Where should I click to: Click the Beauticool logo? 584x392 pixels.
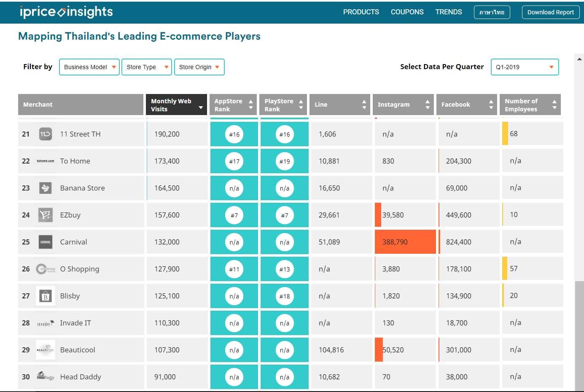pyautogui.click(x=46, y=350)
